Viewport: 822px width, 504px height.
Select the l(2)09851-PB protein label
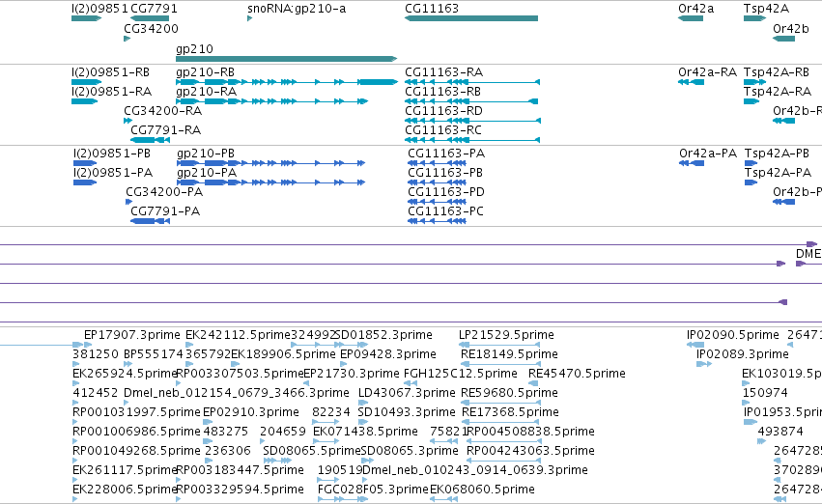click(112, 154)
